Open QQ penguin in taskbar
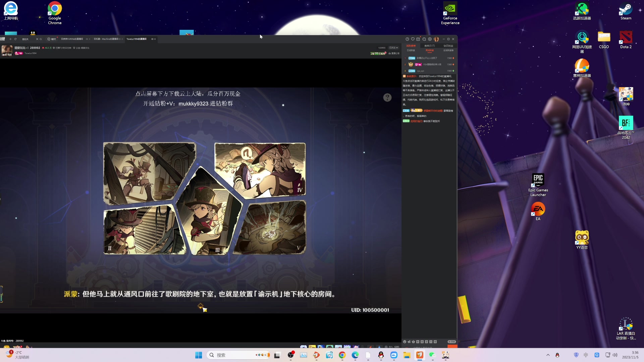 [381, 355]
